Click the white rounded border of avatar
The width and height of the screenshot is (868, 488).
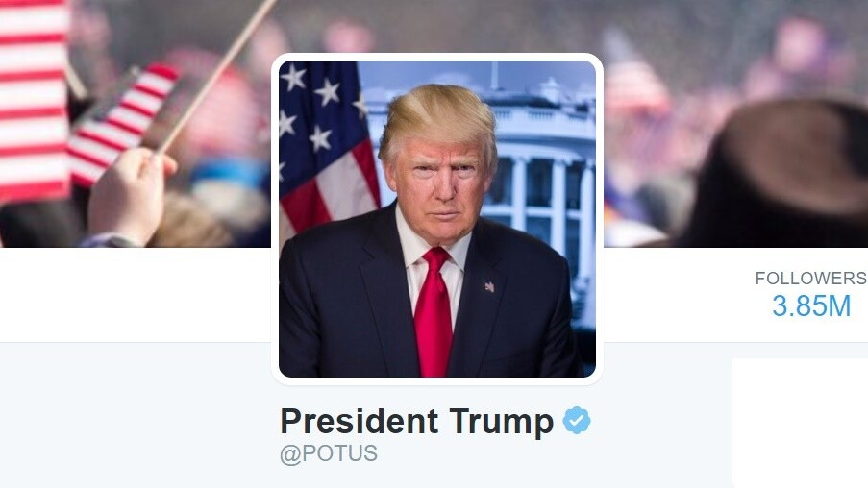click(x=437, y=57)
